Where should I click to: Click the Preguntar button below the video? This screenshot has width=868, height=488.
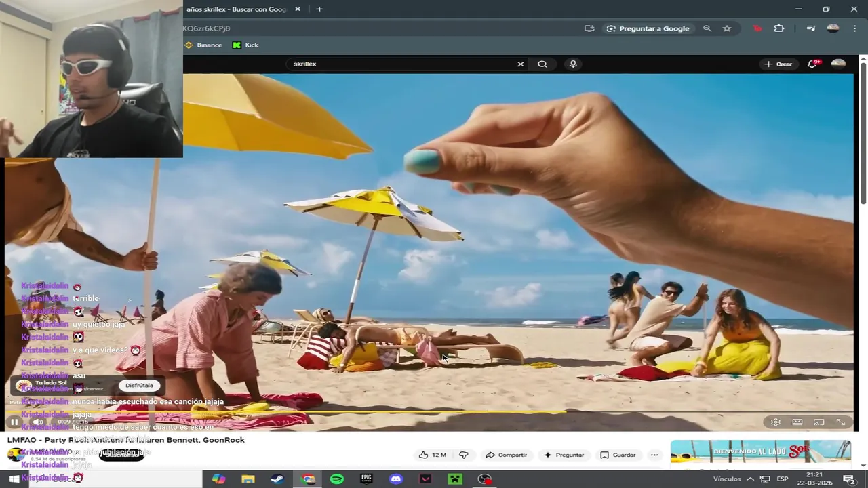[x=563, y=455]
